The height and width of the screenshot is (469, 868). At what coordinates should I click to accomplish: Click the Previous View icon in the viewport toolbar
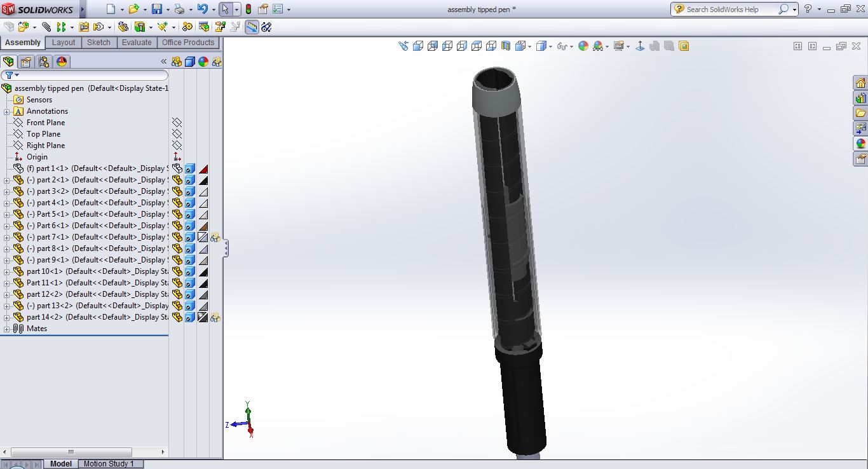click(x=403, y=46)
